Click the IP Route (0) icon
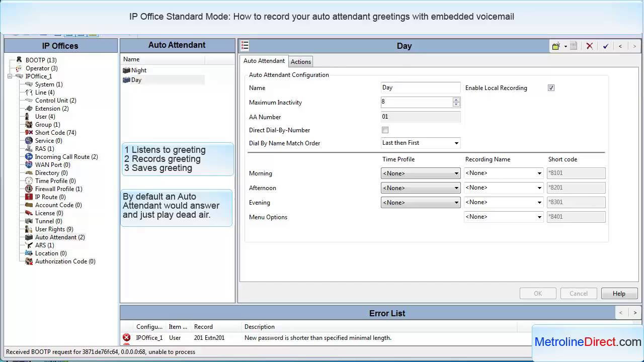Viewport: 644px width, 362px height. tap(29, 197)
